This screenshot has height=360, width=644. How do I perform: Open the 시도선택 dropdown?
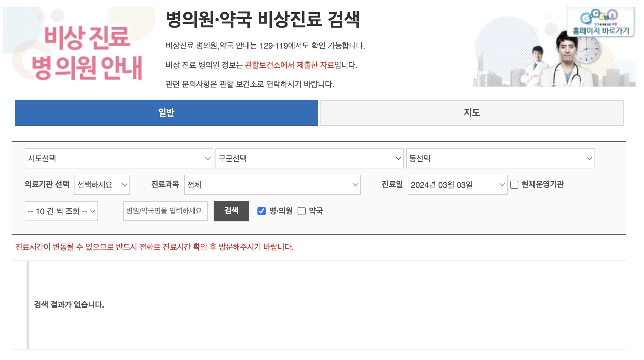tap(119, 158)
